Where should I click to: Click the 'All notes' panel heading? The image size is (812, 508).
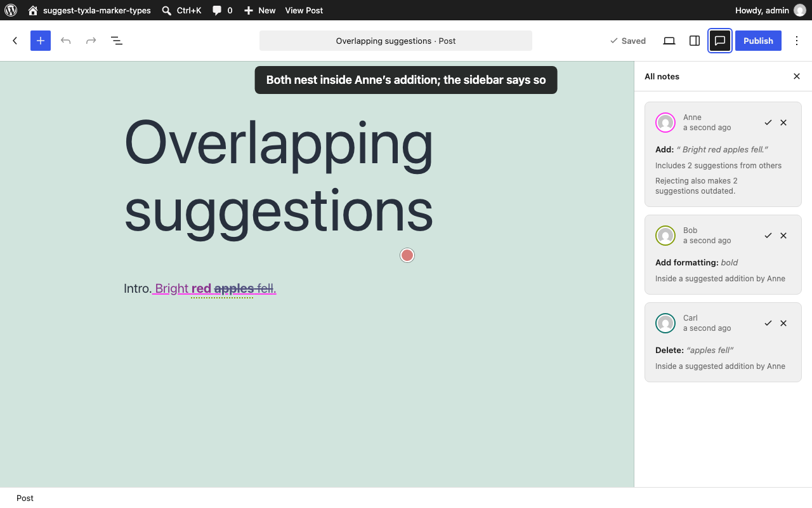662,76
